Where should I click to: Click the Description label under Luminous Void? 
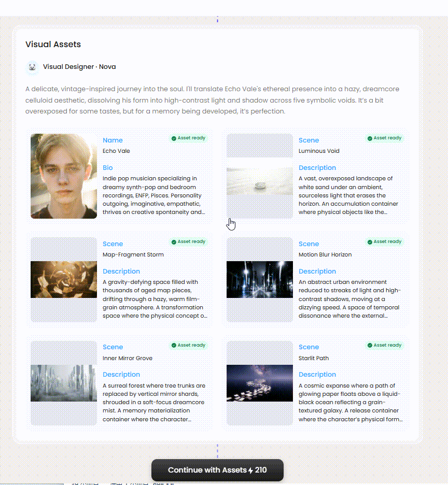(x=317, y=168)
